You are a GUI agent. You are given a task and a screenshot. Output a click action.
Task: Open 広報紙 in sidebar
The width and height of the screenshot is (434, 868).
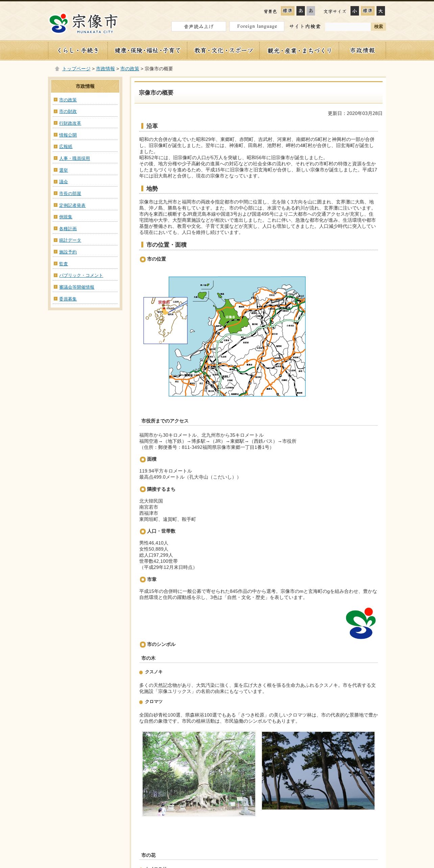66,146
